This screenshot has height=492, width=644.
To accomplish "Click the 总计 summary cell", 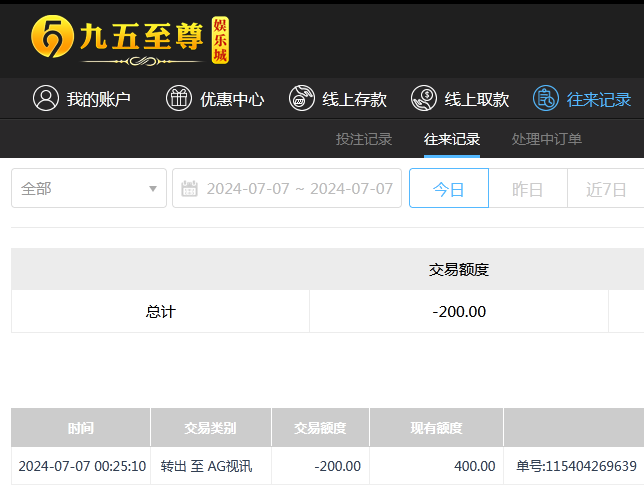I will click(161, 311).
